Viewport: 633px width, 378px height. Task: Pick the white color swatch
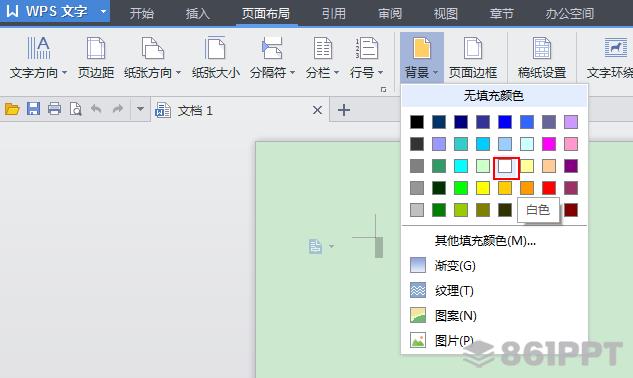click(x=505, y=166)
